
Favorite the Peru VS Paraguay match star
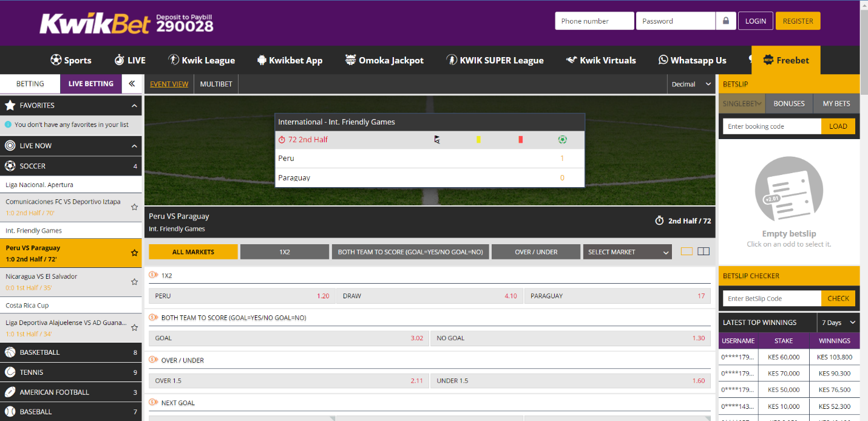(x=134, y=253)
